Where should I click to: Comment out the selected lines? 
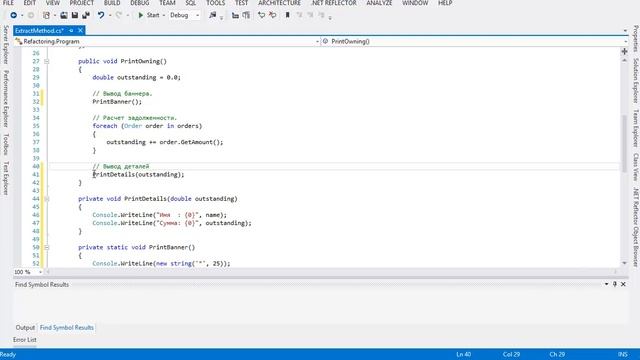coord(262,15)
